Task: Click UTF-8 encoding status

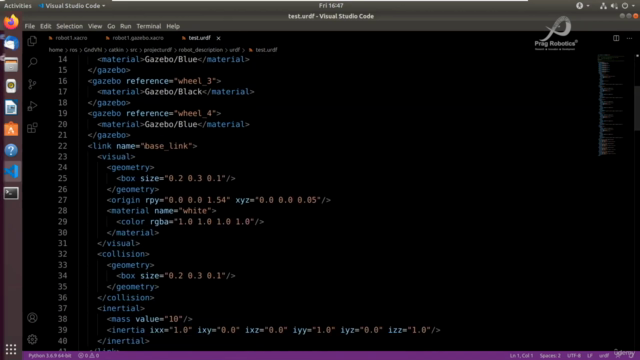Action: click(x=573, y=356)
